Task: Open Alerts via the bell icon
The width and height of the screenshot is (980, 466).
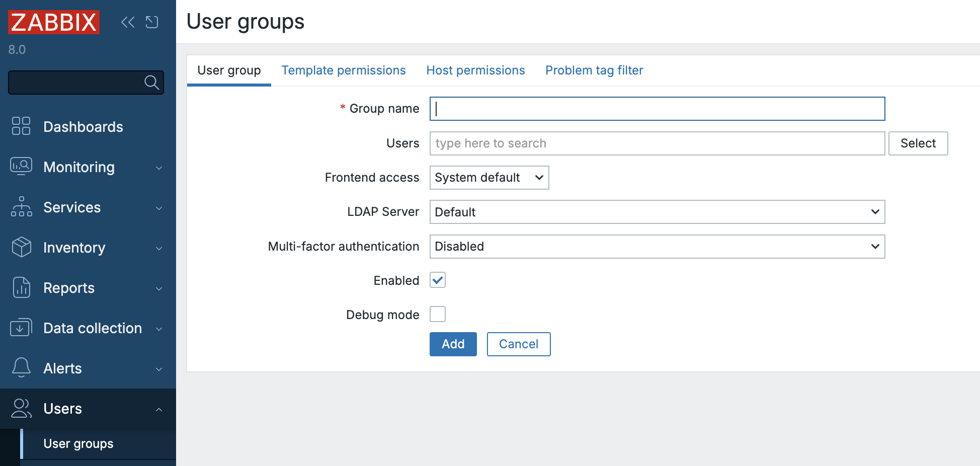Action: tap(21, 368)
